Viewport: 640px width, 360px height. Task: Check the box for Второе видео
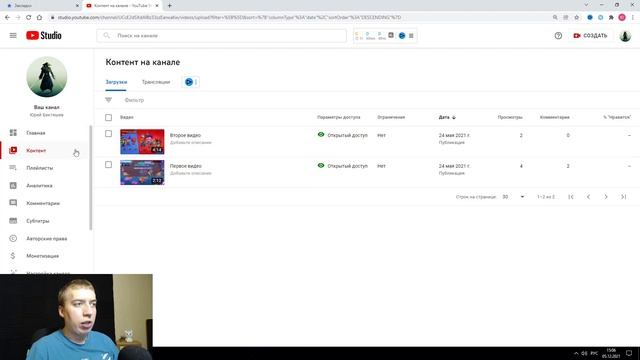(x=108, y=133)
